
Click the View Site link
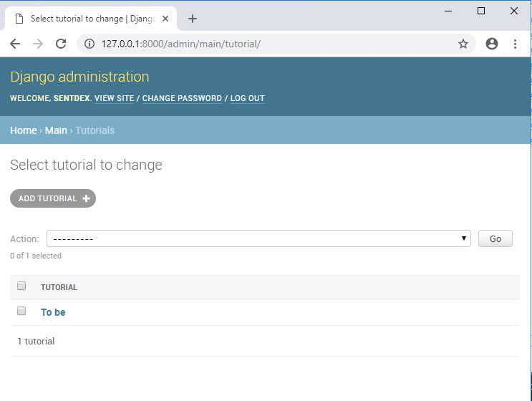114,98
